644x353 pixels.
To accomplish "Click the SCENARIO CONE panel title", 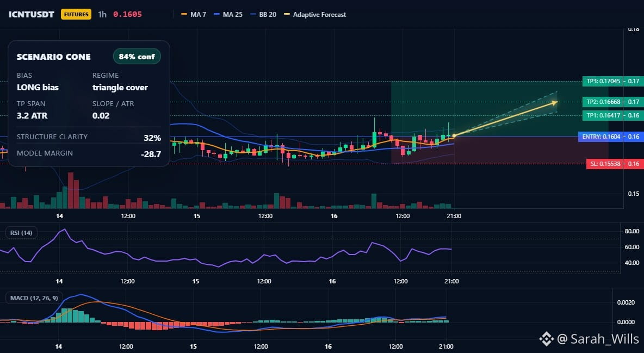I will click(x=53, y=57).
